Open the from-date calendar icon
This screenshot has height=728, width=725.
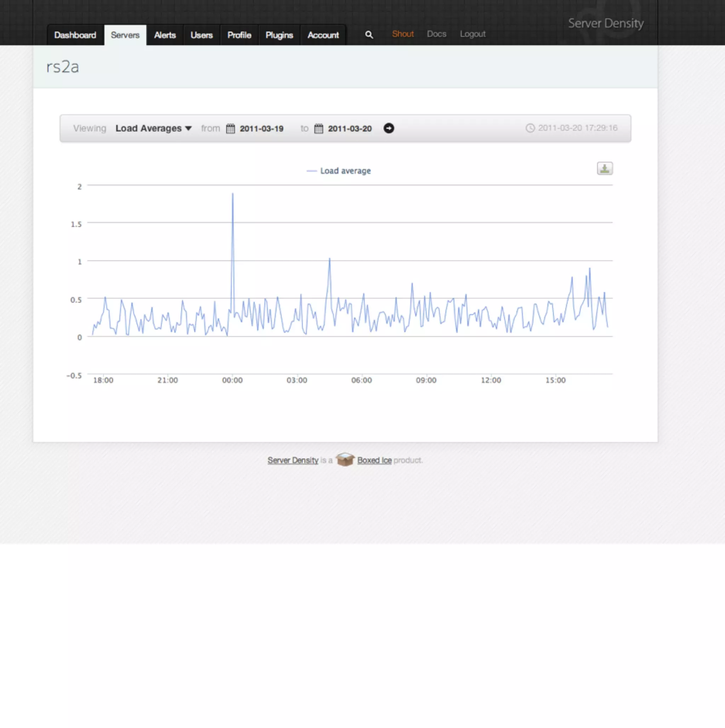coord(230,129)
